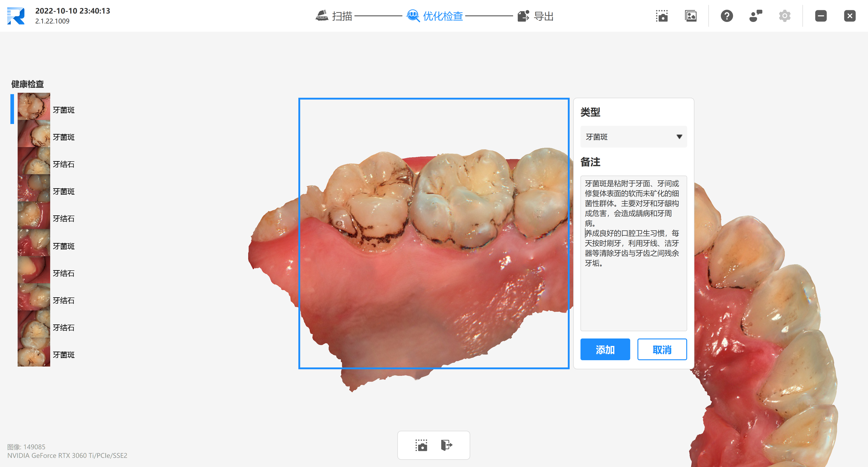Click the user feedback chat icon
This screenshot has height=467, width=868.
(755, 16)
